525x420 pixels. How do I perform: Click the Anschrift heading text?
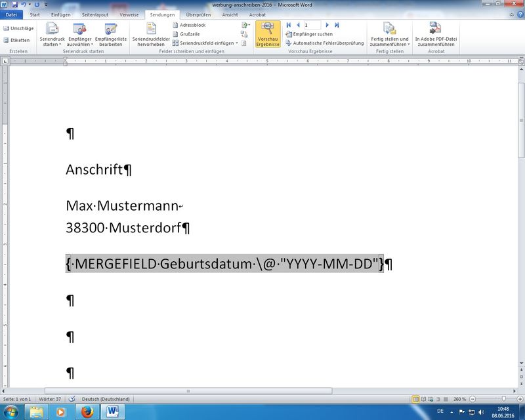pos(94,170)
